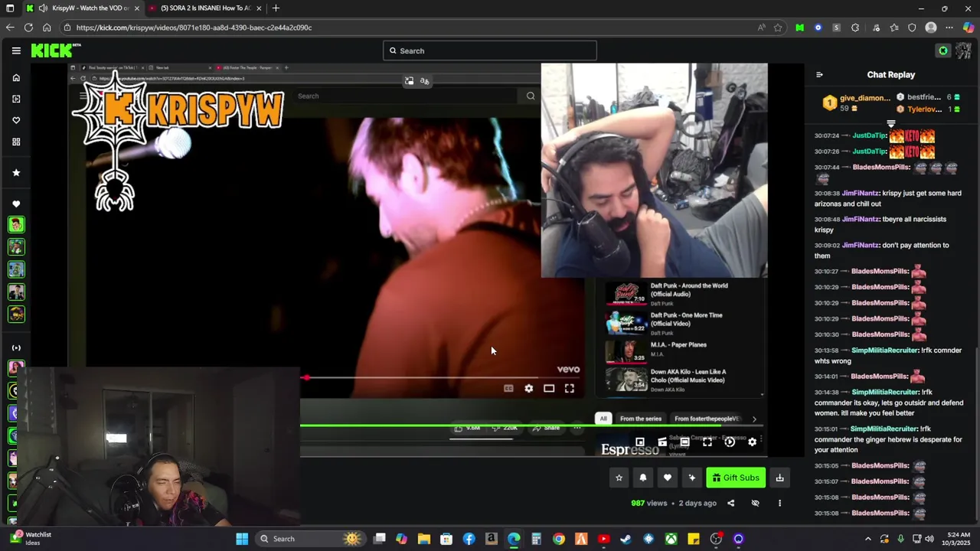
Task: Click the red YouTube progress scrubber
Action: pos(306,377)
